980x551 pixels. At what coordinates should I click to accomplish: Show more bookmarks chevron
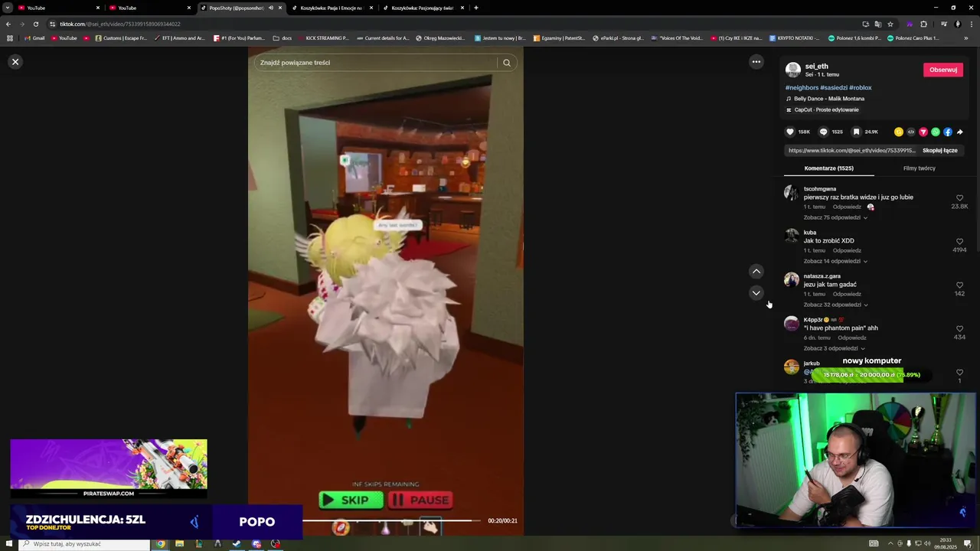tap(965, 38)
